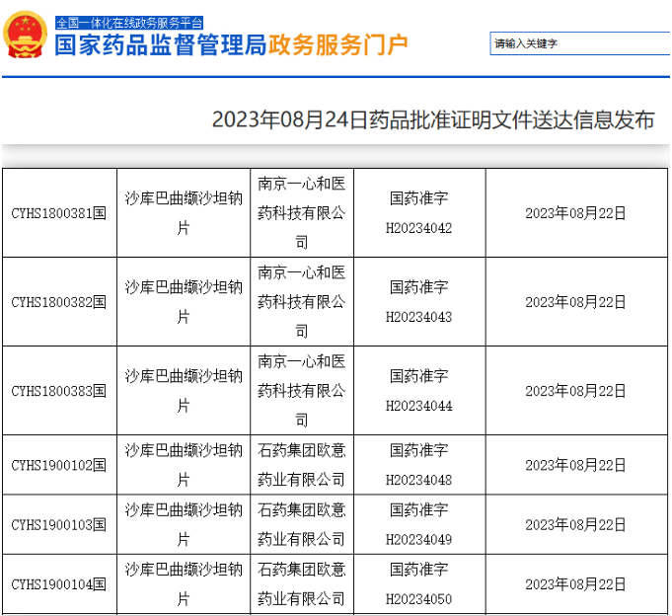This screenshot has width=672, height=616.
Task: Click approval number 国药准字 H20234044
Action: [418, 391]
